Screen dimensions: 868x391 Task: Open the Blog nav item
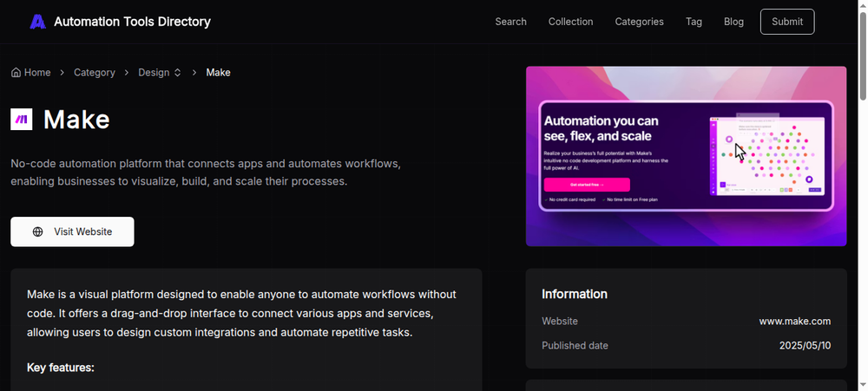click(x=733, y=22)
